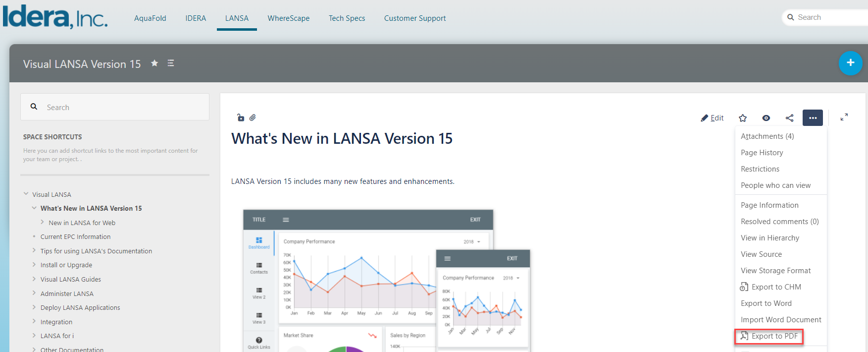The width and height of the screenshot is (868, 352).
Task: Click the pencil Edit button
Action: 712,118
